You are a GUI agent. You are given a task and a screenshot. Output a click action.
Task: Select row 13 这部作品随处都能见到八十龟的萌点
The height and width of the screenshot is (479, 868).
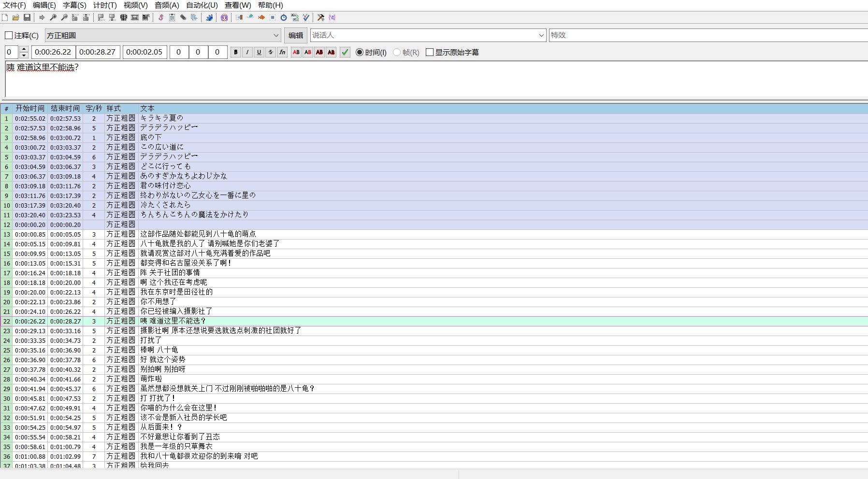tap(434, 234)
